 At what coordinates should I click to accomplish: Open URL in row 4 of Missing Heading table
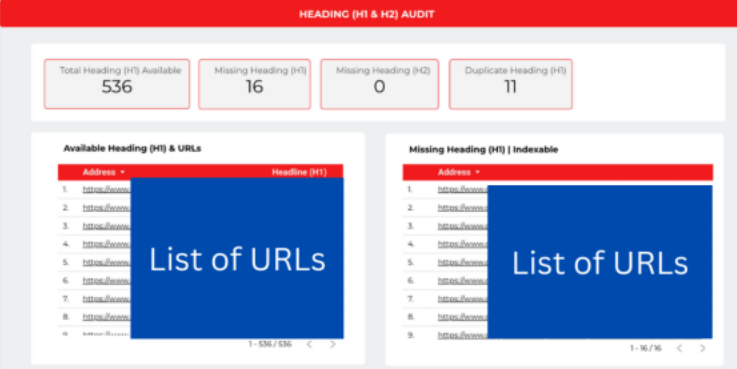463,244
